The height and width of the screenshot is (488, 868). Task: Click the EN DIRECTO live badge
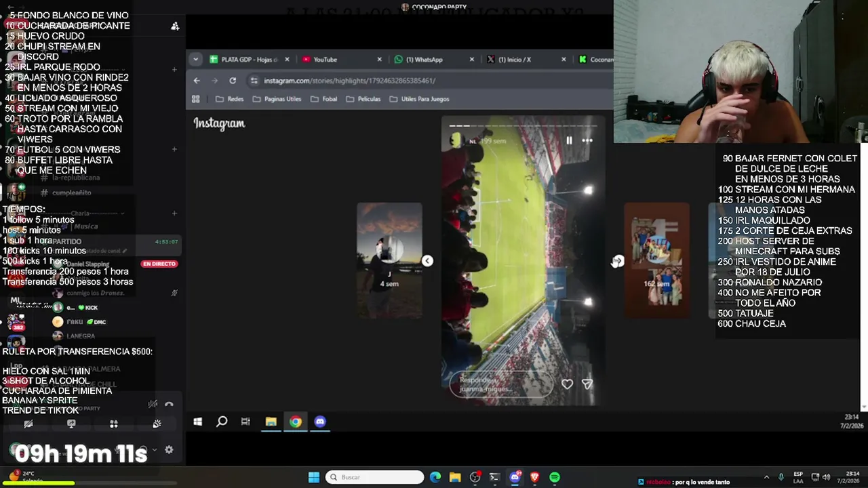coord(159,264)
